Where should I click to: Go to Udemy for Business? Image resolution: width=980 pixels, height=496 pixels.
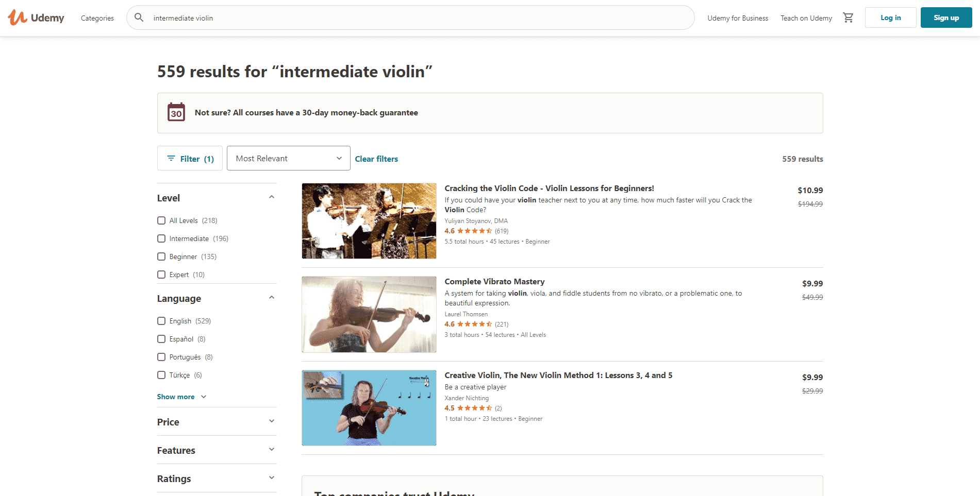(x=737, y=18)
